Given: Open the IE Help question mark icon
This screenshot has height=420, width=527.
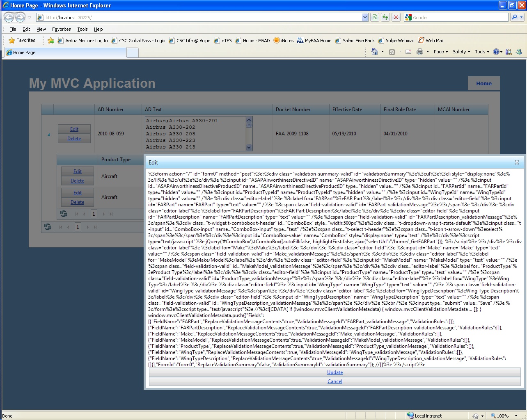Looking at the screenshot, I should tap(496, 52).
